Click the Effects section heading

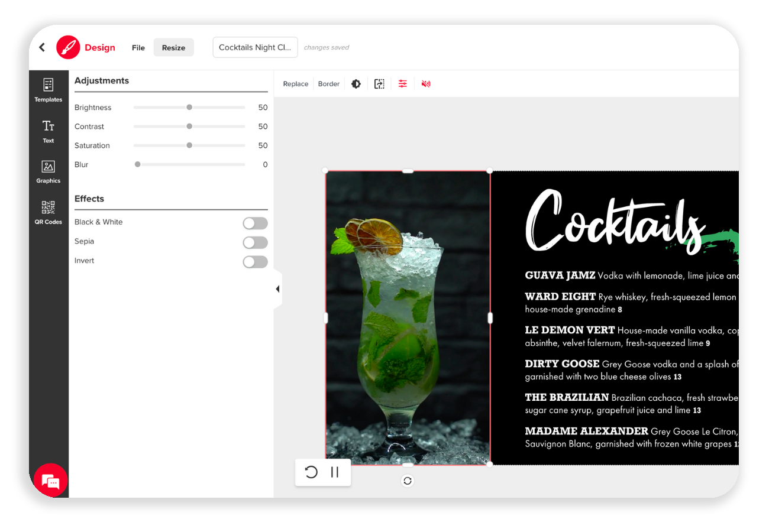pos(89,199)
